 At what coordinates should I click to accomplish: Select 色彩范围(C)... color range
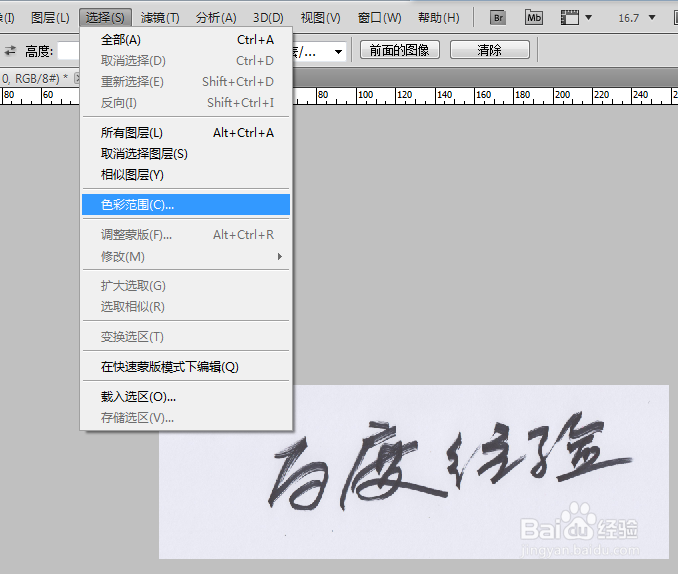186,205
